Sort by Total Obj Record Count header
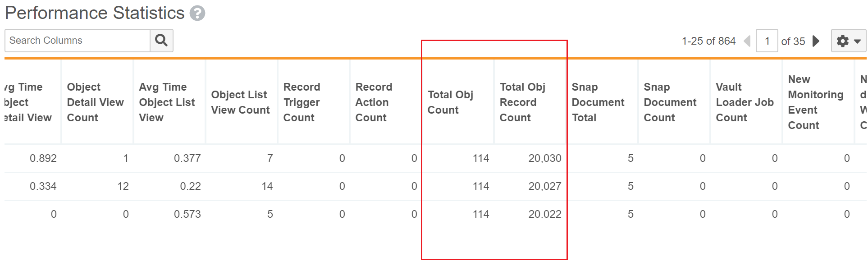Image resolution: width=868 pixels, height=280 pixels. coord(522,102)
